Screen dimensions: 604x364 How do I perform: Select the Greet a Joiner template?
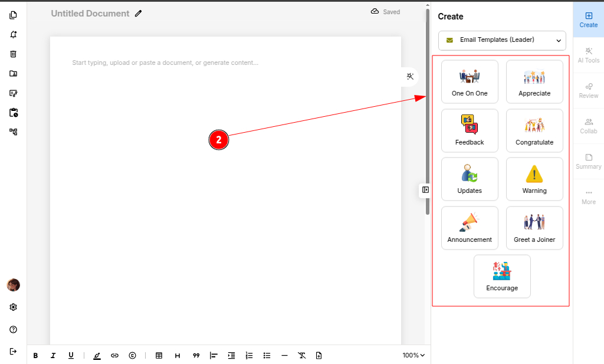tap(534, 228)
